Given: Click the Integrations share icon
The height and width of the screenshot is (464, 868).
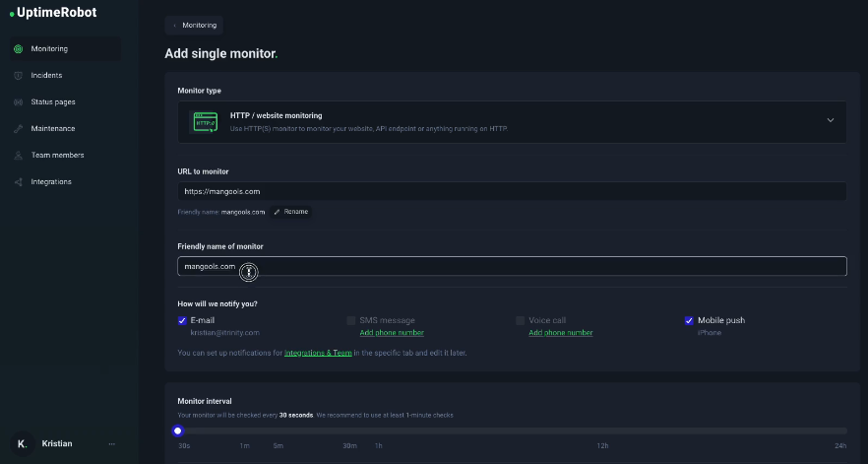Looking at the screenshot, I should [x=18, y=182].
